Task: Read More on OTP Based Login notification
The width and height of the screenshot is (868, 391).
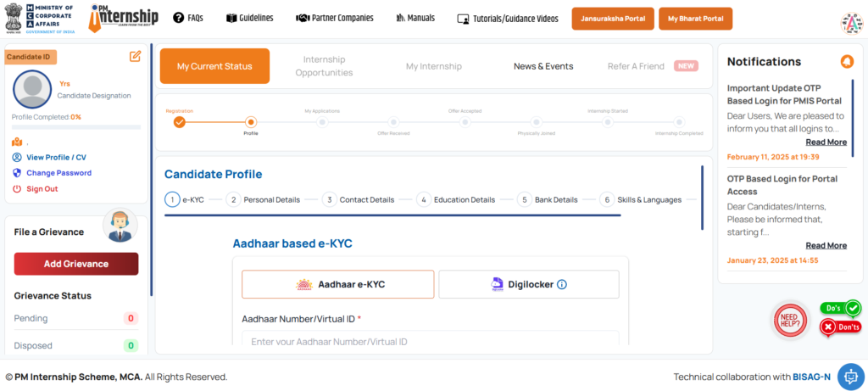Action: click(x=826, y=246)
